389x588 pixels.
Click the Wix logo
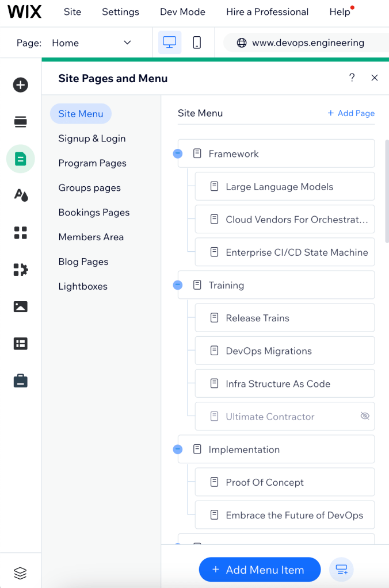click(24, 12)
